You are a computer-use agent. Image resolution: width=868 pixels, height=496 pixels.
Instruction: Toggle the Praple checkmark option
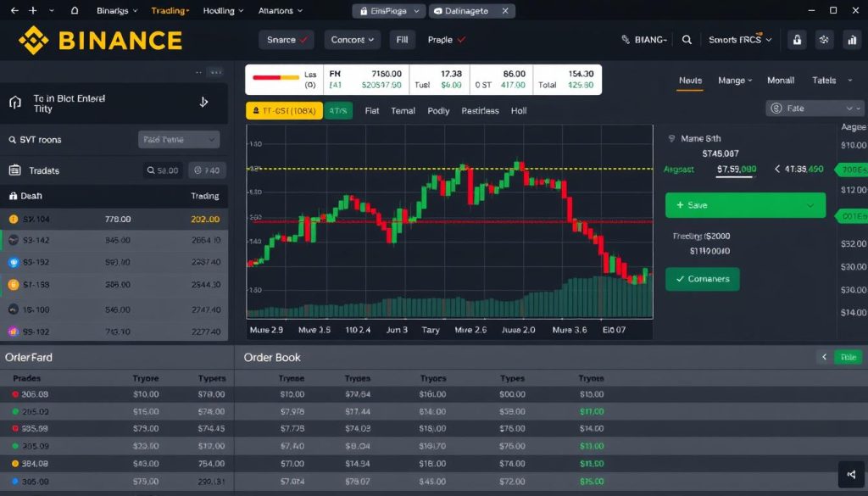446,40
